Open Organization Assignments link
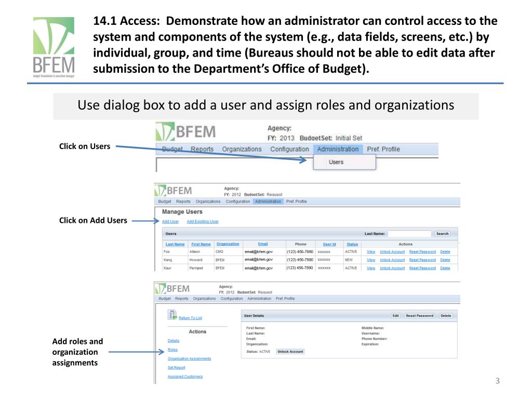 [189, 359]
